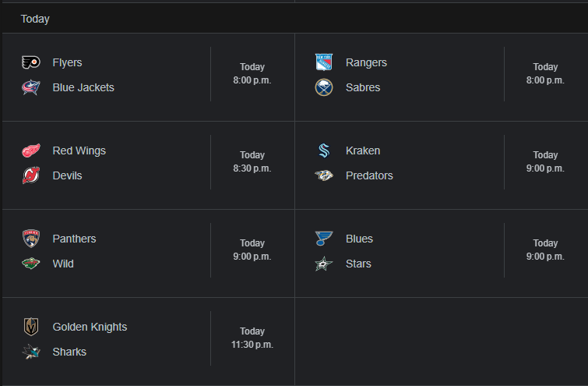The image size is (588, 386).
Task: Click the Blues team logo
Action: pos(324,239)
